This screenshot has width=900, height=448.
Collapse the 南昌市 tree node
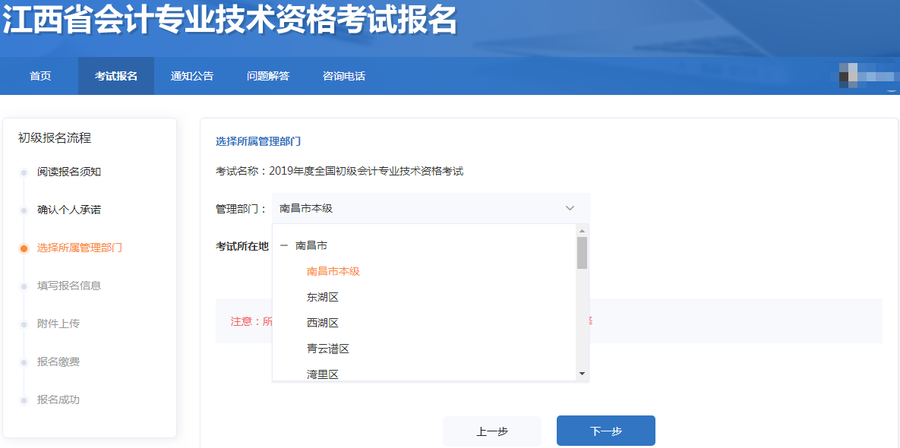[x=285, y=245]
